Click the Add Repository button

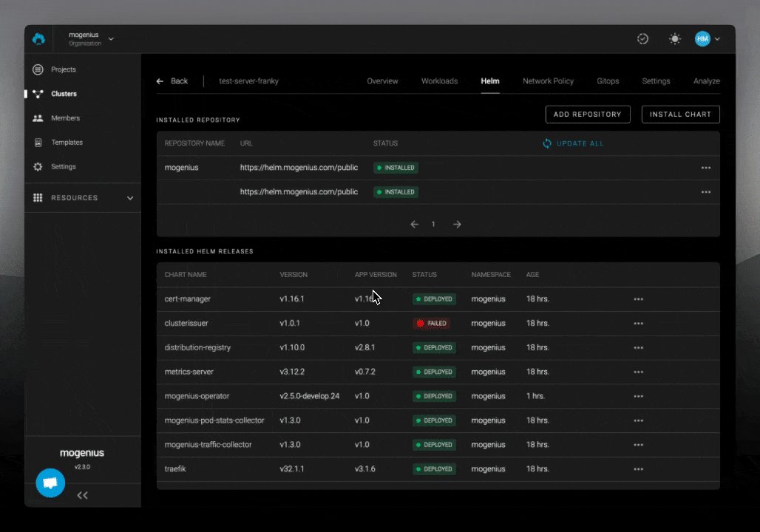coord(588,115)
